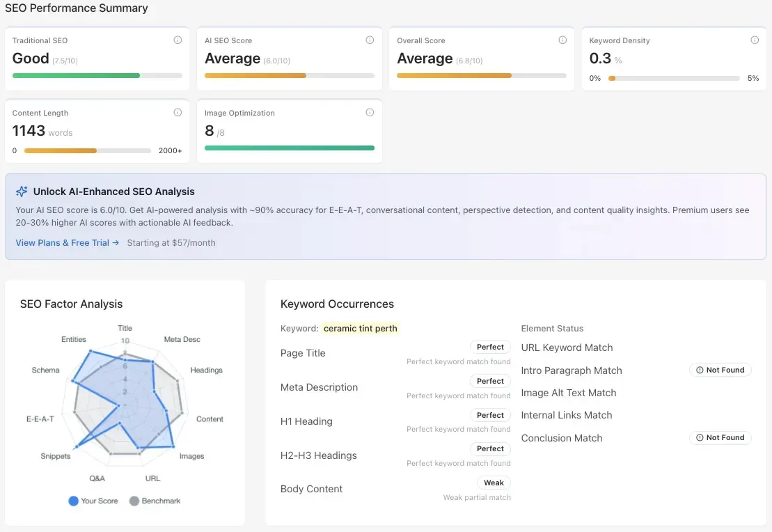Click the info icon on Traditional SEO card
Viewport: 772px width, 532px height.
[x=178, y=40]
